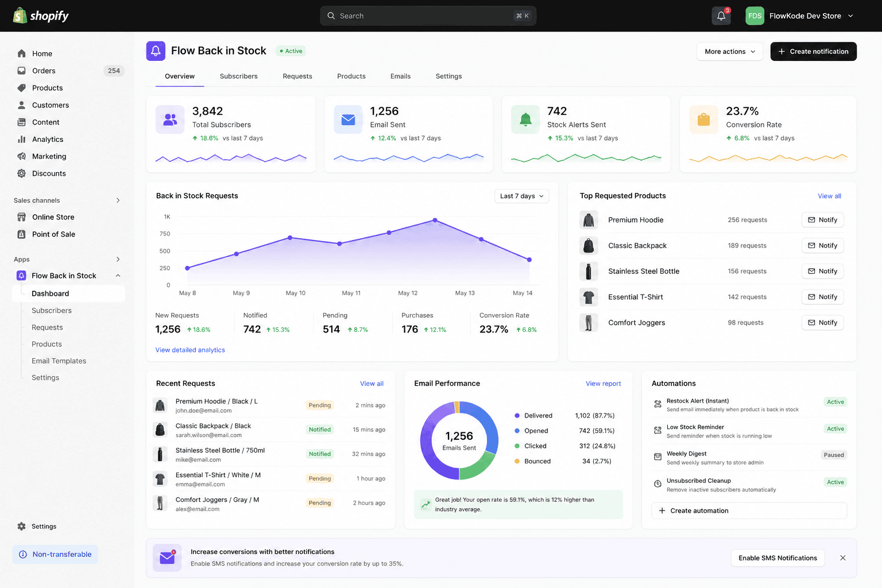
Task: Click the Settings gear icon at sidebar bottom
Action: (22, 527)
